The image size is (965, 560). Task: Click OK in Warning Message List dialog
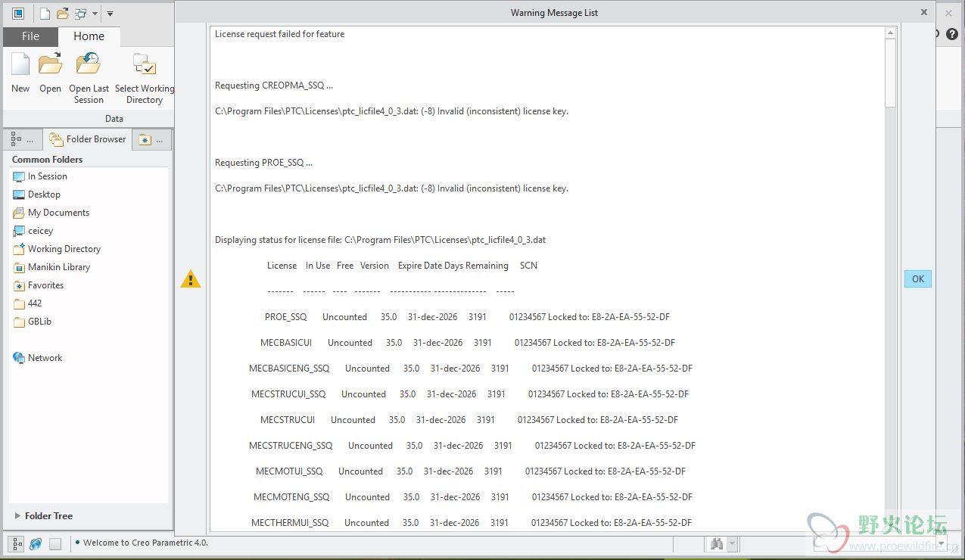click(x=917, y=279)
